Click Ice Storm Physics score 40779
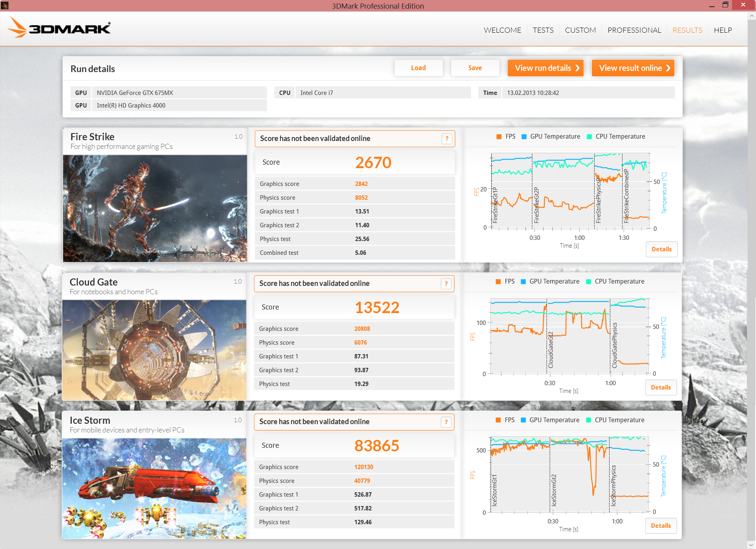Screen dimensions: 756x549 point(362,481)
